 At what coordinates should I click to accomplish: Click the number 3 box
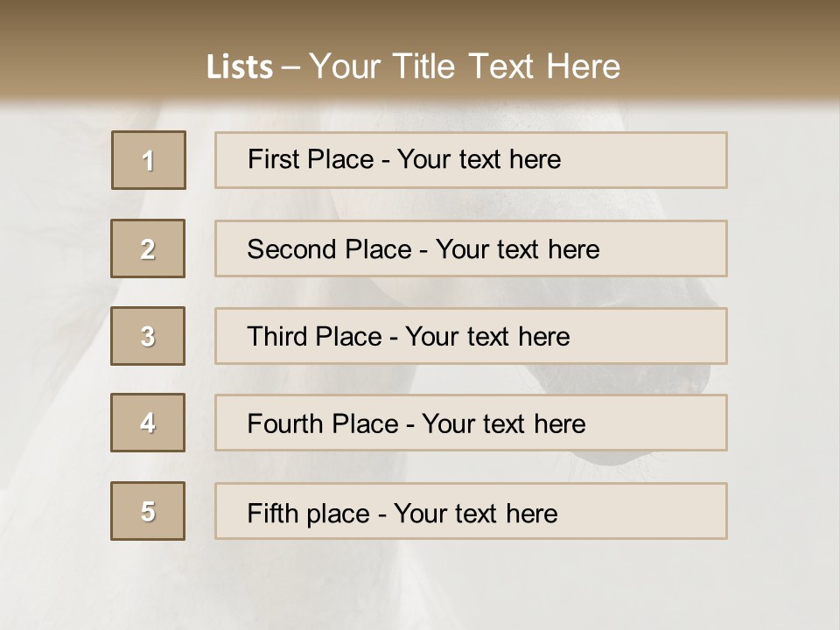[x=148, y=336]
